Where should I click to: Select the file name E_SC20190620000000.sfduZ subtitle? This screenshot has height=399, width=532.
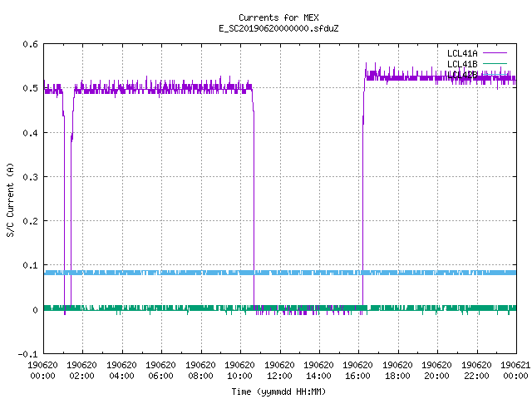click(x=278, y=28)
